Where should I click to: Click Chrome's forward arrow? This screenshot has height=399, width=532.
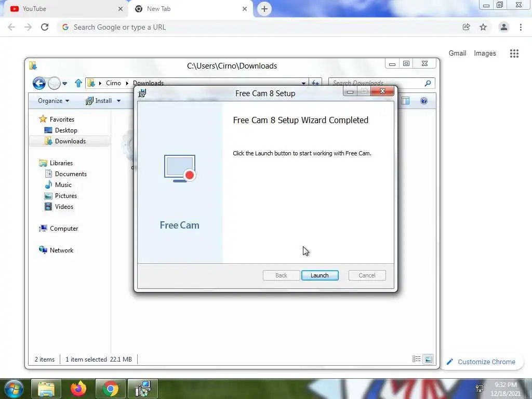pos(28,27)
